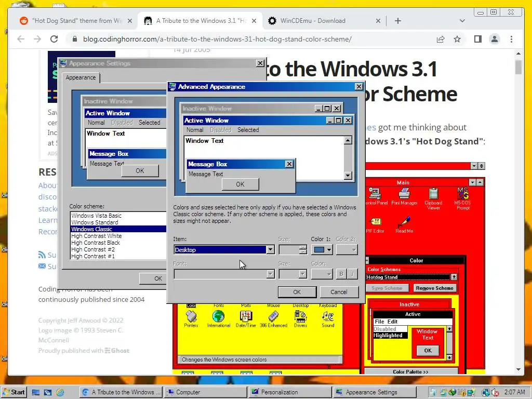Viewport: 532px width, 399px height.
Task: Open Personalization window from taskbar
Action: (x=290, y=392)
